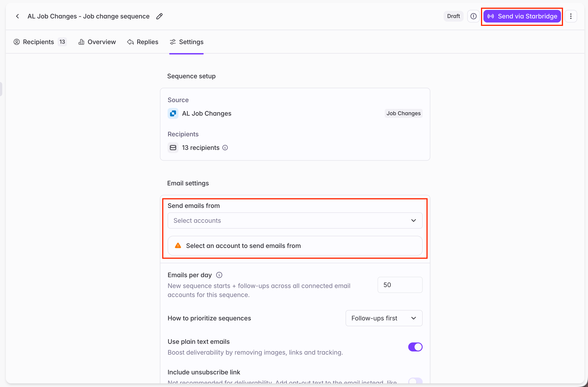Click the envelope icon beside 13 recipients
This screenshot has width=588, height=387.
click(x=173, y=148)
